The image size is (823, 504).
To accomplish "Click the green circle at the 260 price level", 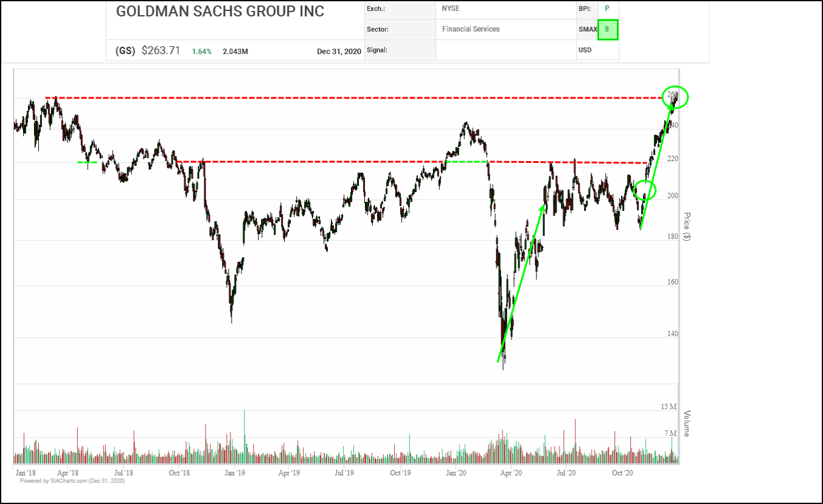I will [675, 97].
